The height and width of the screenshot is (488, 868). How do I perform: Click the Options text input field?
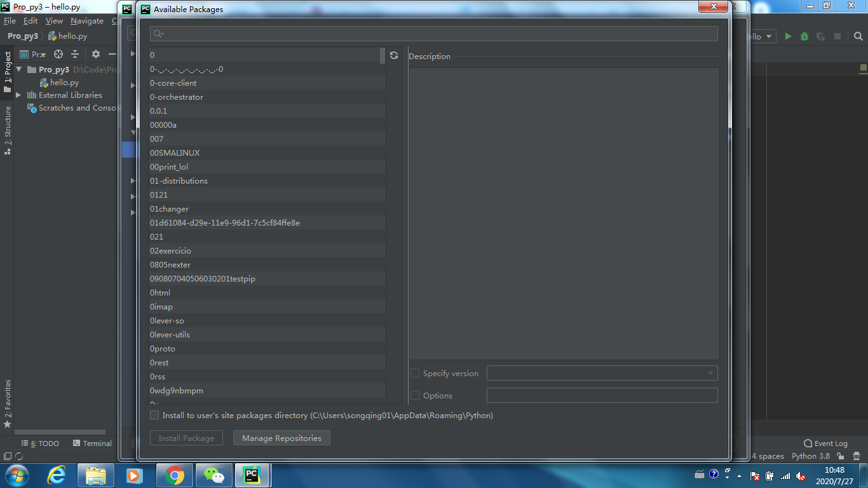point(602,395)
